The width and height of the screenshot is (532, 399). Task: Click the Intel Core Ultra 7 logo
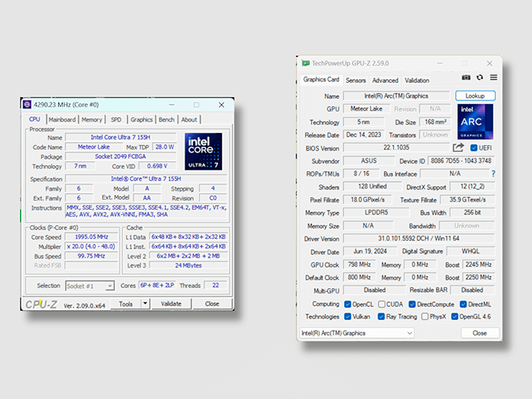pos(203,151)
